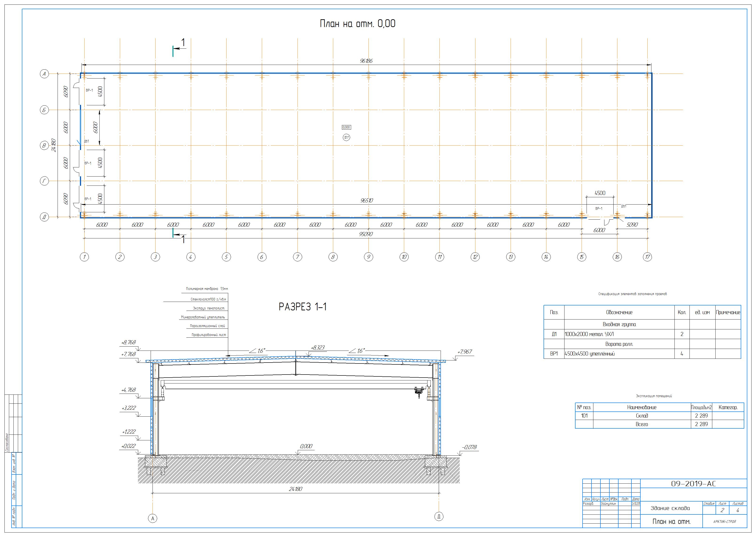This screenshot has width=756, height=537.
Task: Click room marker circle 101
Action: (x=346, y=137)
